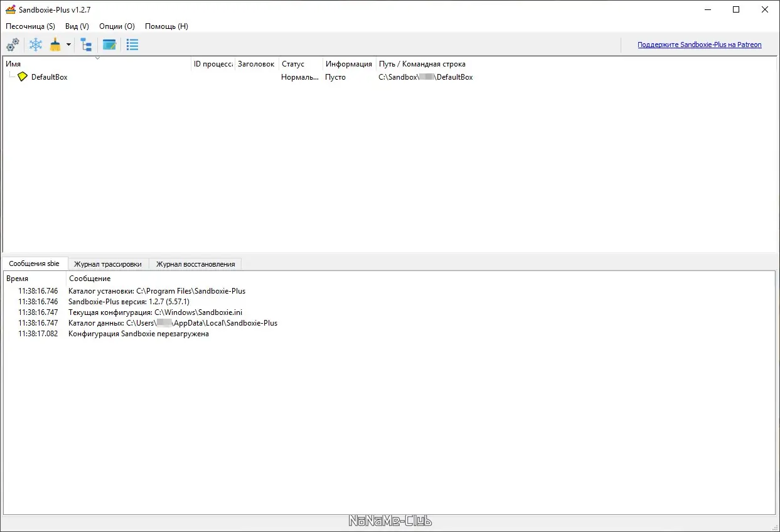Open dropdown arrow beside the broom

(68, 45)
